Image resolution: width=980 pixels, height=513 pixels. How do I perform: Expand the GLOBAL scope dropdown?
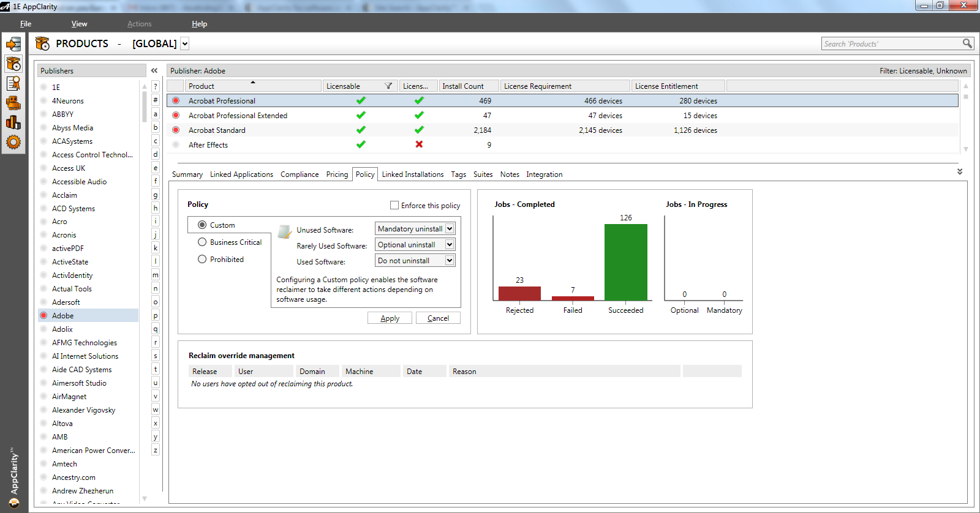tap(185, 44)
